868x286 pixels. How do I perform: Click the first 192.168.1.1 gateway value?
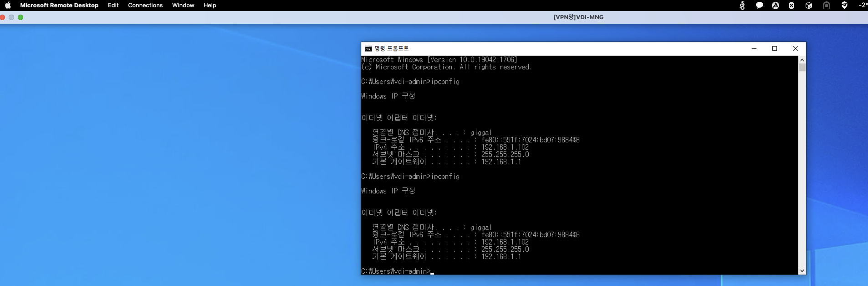pos(501,162)
